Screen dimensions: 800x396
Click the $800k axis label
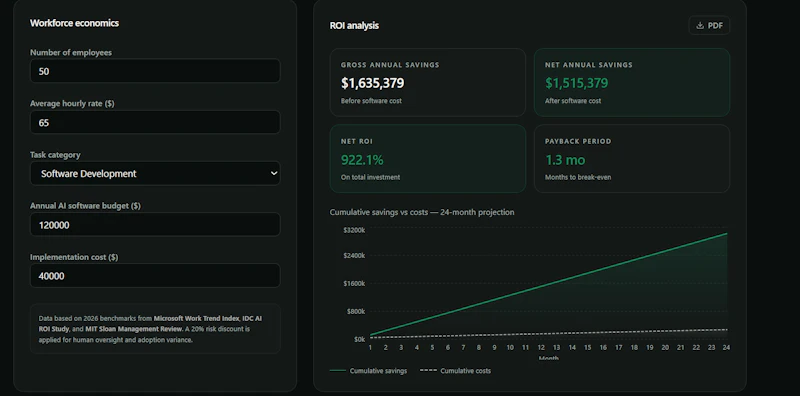[x=356, y=311]
